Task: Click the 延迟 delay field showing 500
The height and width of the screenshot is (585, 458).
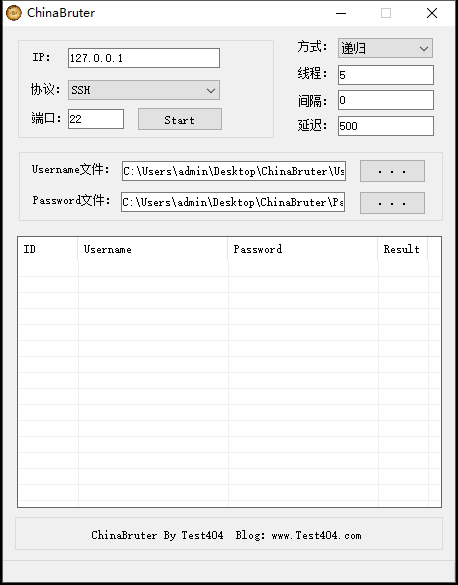Action: coord(386,126)
